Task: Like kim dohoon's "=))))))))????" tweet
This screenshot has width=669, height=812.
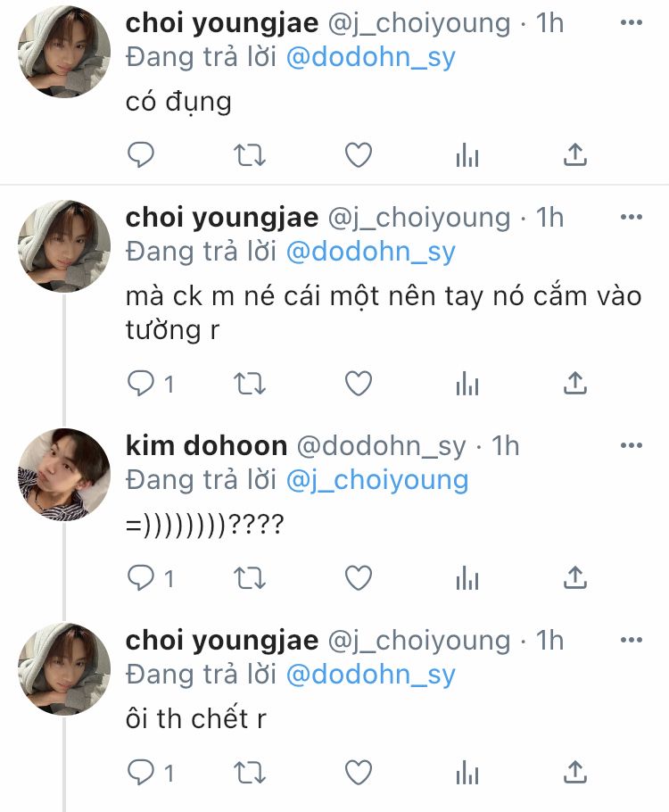Action: point(359,578)
